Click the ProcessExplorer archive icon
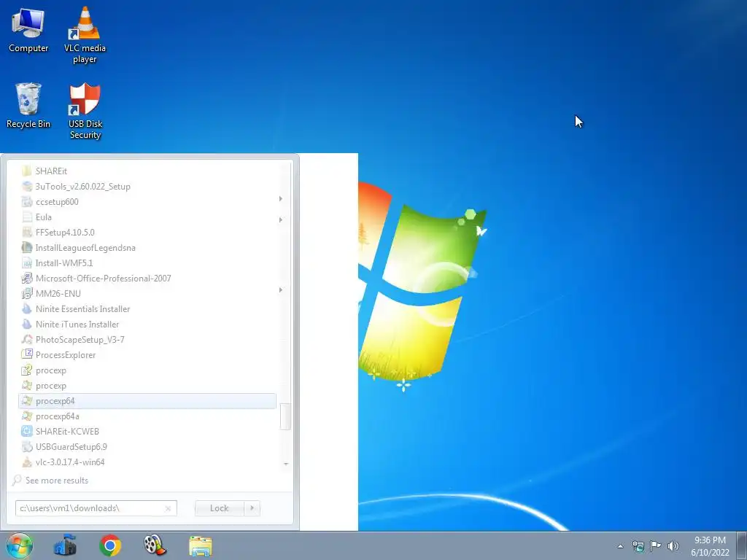Viewport: 747px width, 560px height. click(27, 355)
